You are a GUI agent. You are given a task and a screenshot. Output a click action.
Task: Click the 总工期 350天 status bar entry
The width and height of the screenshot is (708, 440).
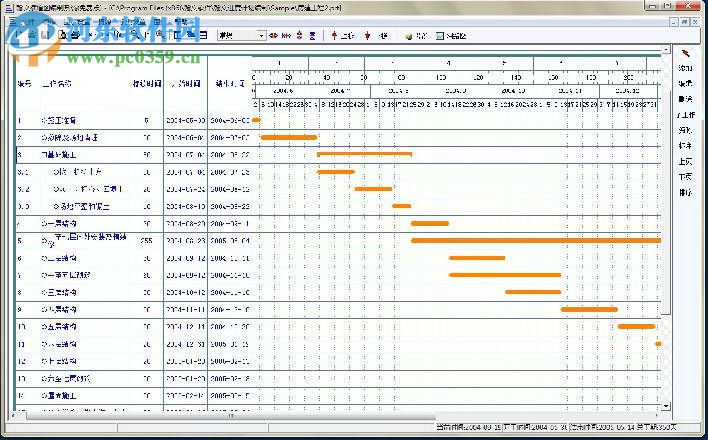655,427
